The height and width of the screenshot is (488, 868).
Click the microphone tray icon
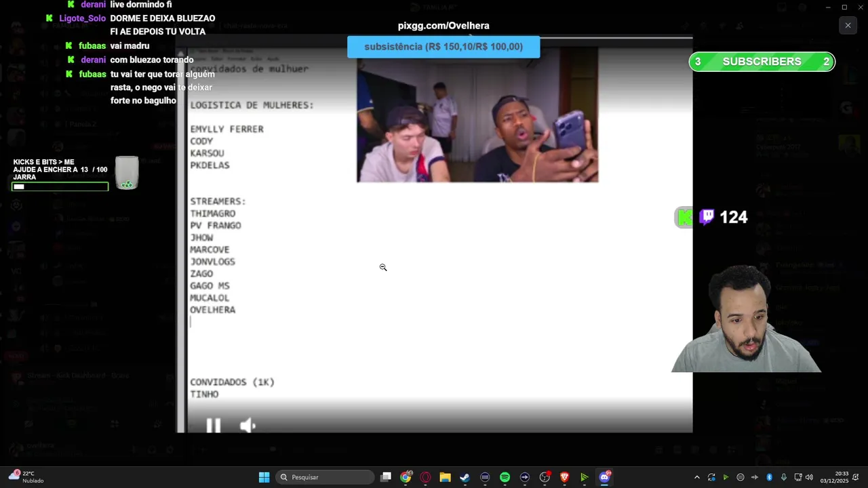coord(783,477)
